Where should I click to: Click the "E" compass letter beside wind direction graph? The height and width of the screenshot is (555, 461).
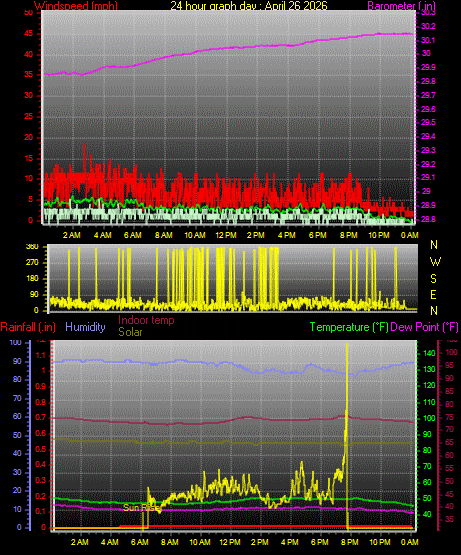coord(433,294)
